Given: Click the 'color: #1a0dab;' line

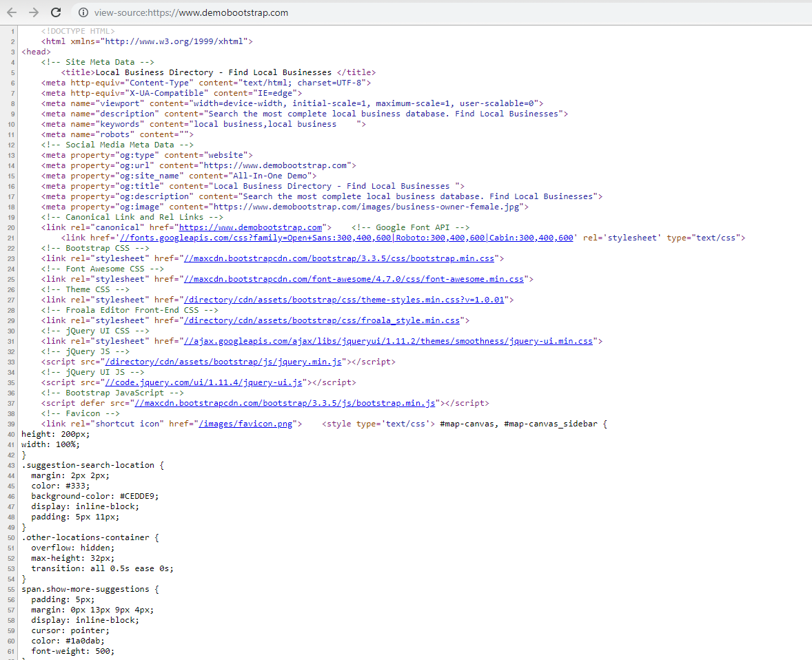Looking at the screenshot, I should pyautogui.click(x=68, y=641).
